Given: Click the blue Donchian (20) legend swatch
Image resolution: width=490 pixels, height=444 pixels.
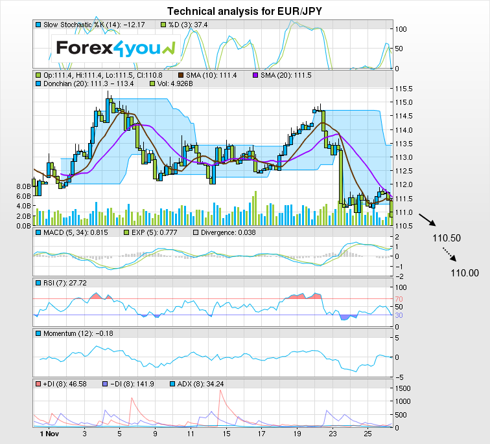Looking at the screenshot, I should 38,84.
